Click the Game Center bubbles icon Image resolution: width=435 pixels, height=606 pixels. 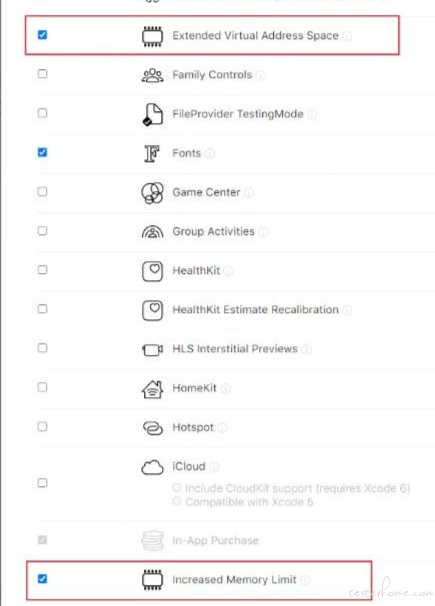[x=152, y=192]
